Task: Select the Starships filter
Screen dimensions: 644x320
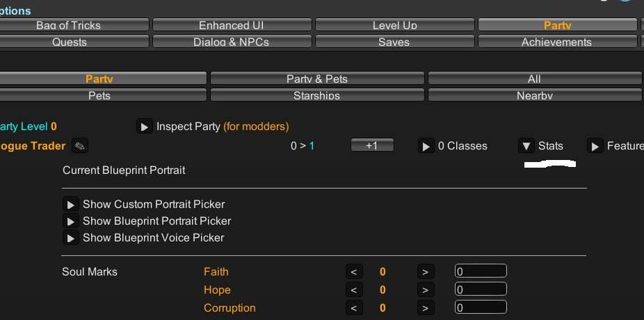Action: pos(316,95)
